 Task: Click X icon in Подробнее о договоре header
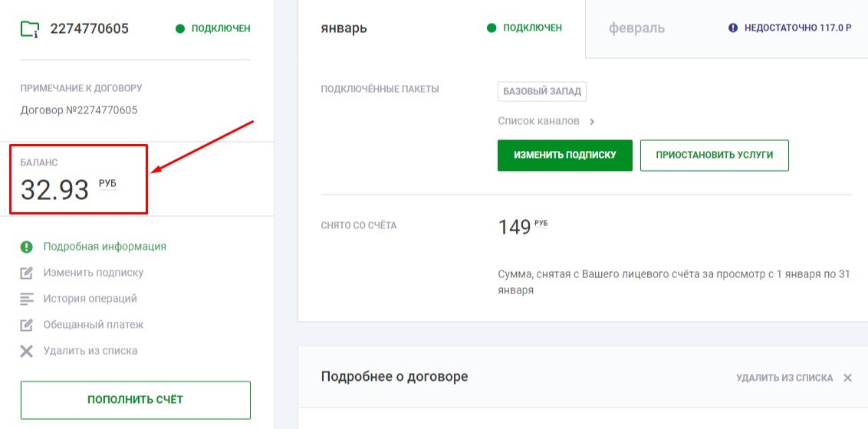[847, 378]
